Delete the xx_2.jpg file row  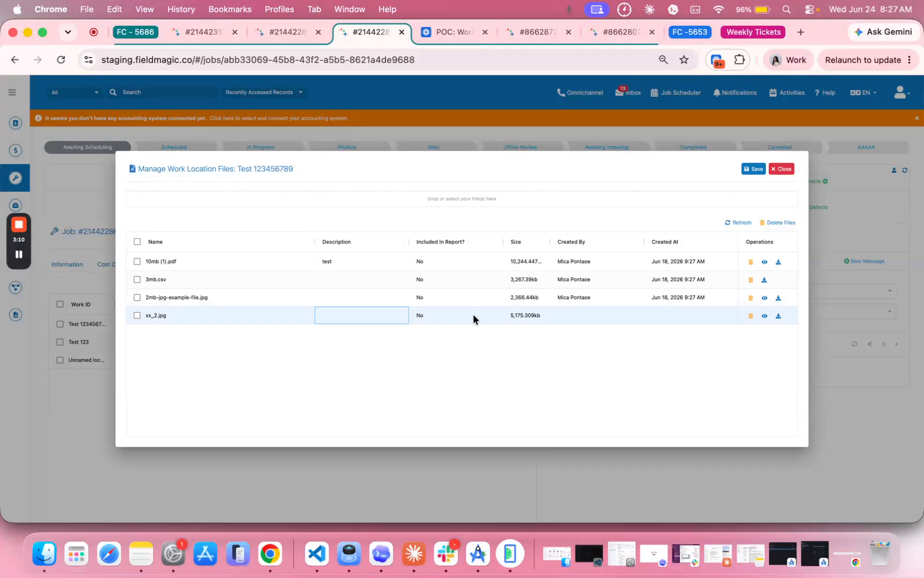pyautogui.click(x=750, y=316)
